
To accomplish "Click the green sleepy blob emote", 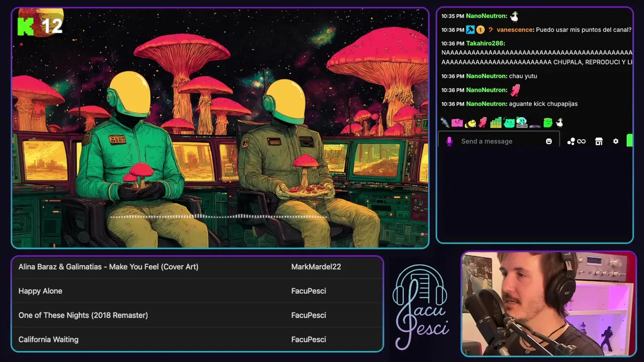I will [x=547, y=123].
